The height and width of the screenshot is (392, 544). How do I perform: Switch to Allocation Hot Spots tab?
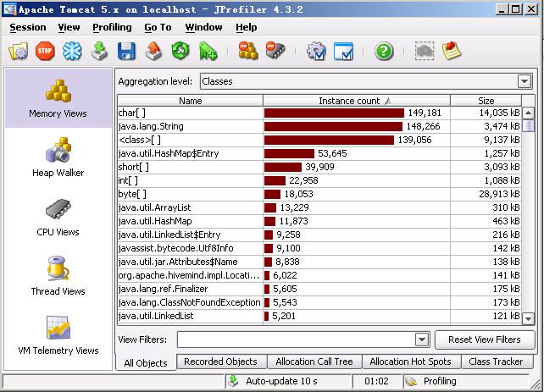pyautogui.click(x=411, y=362)
